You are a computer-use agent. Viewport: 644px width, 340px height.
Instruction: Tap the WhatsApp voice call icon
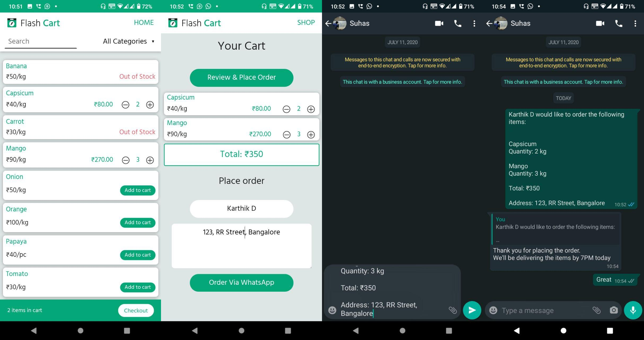[457, 23]
